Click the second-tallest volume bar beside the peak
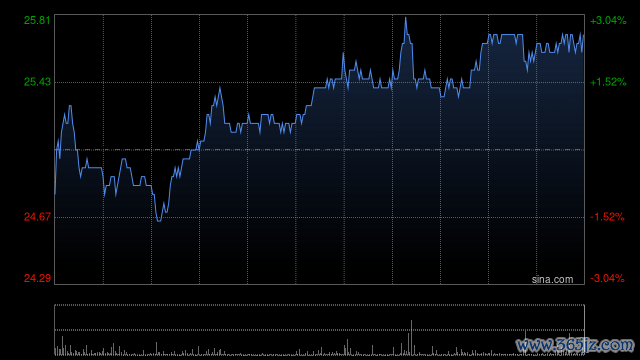640x360 pixels. [408, 344]
